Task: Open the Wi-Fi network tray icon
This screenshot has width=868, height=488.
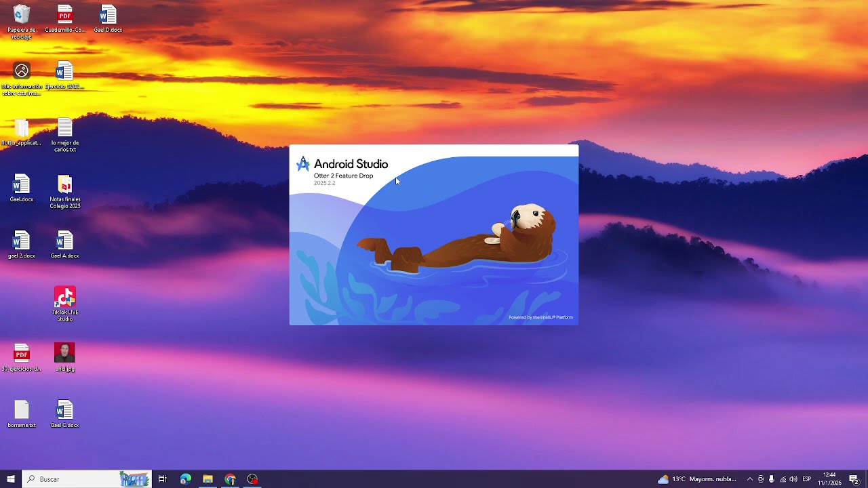Action: (x=783, y=479)
